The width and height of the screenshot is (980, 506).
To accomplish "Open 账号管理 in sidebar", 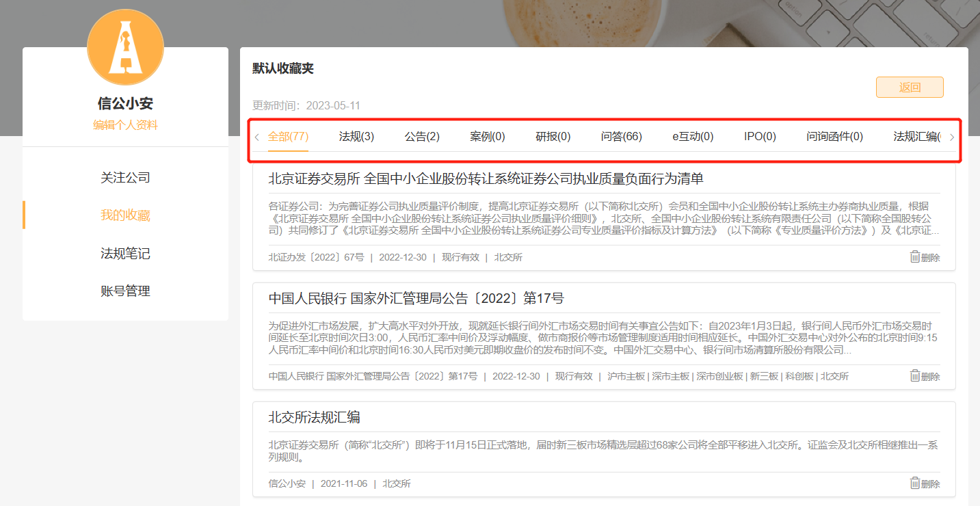I will coord(125,291).
